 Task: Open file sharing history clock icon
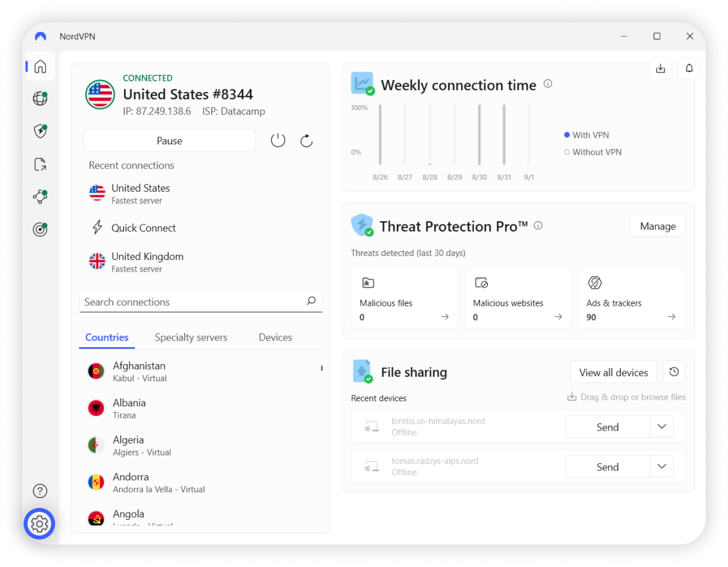pos(674,372)
